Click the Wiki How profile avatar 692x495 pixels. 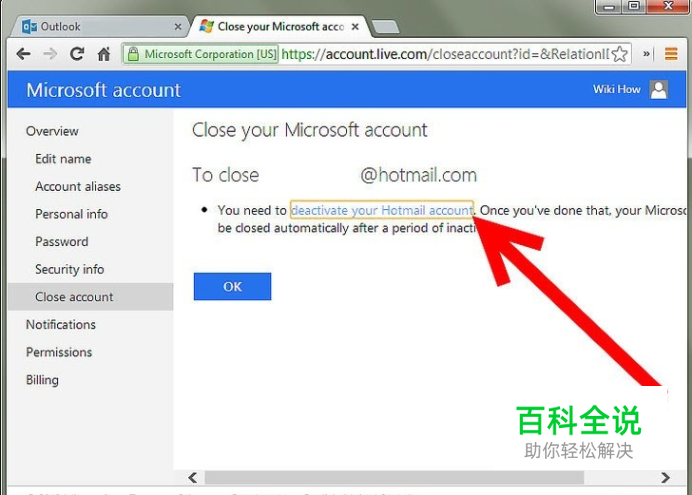click(x=658, y=90)
